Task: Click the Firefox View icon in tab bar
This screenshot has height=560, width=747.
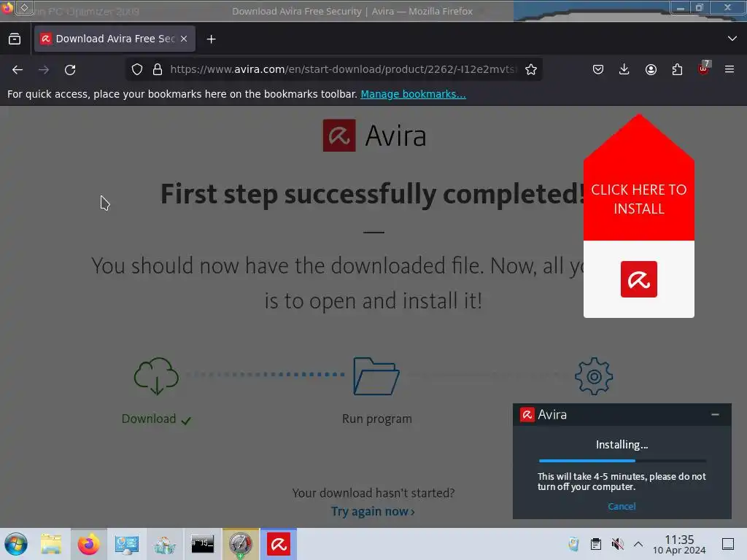Action: click(15, 39)
